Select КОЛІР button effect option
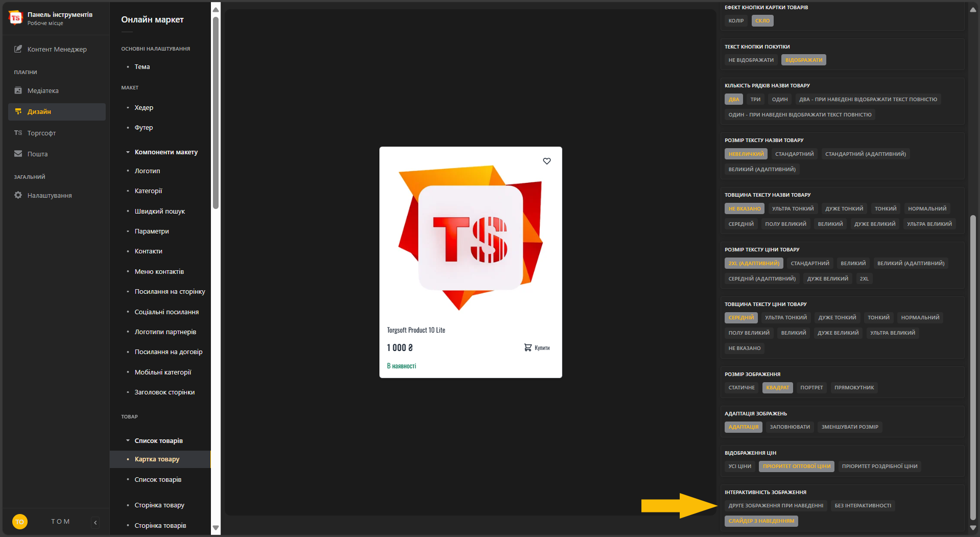The image size is (980, 537). coord(736,21)
